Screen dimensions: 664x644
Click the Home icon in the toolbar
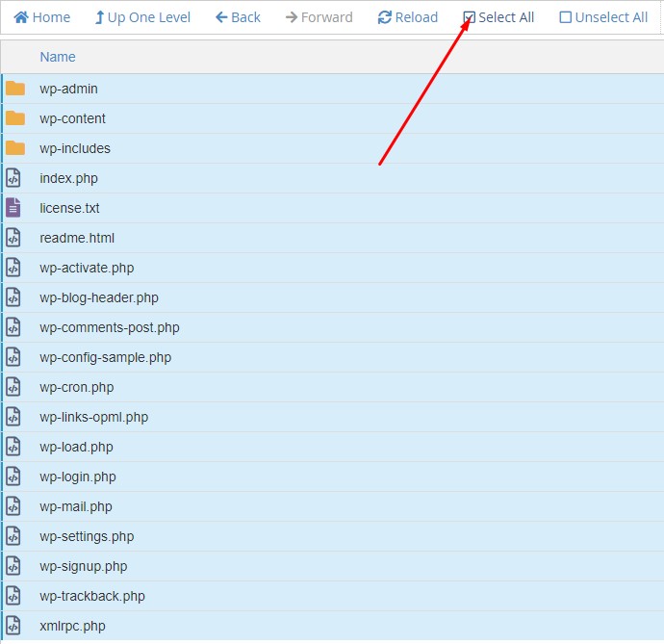coord(21,17)
